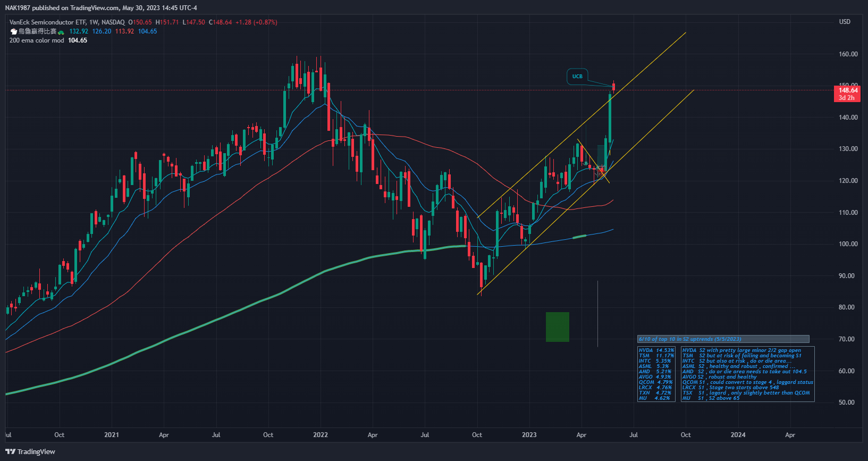Click the blue 126.20 indicator value
The height and width of the screenshot is (461, 868).
click(102, 31)
